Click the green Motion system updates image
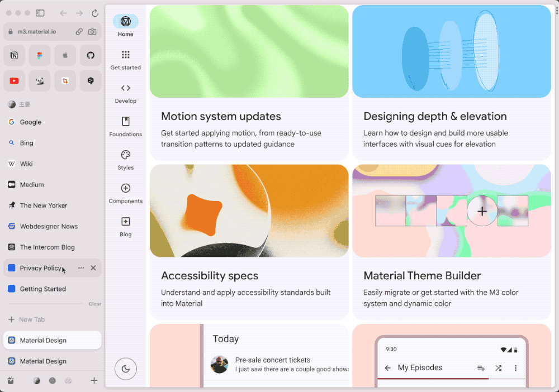 (x=249, y=51)
